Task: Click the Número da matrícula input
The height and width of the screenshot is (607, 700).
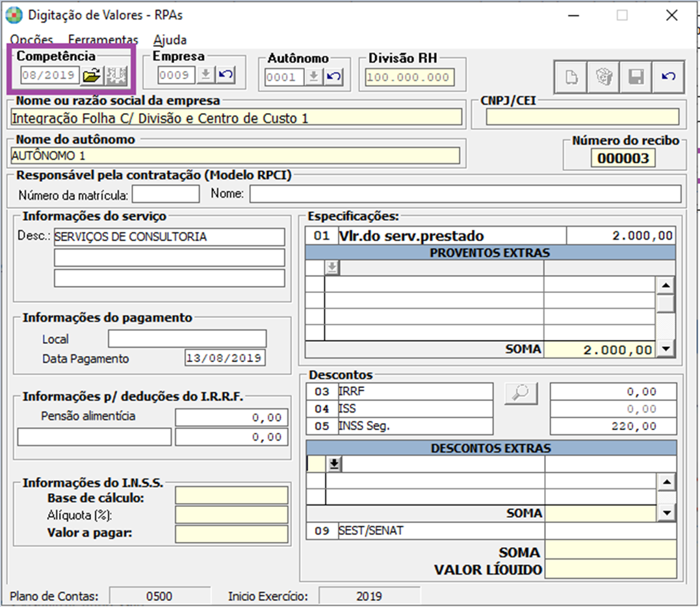Action: coord(166,194)
